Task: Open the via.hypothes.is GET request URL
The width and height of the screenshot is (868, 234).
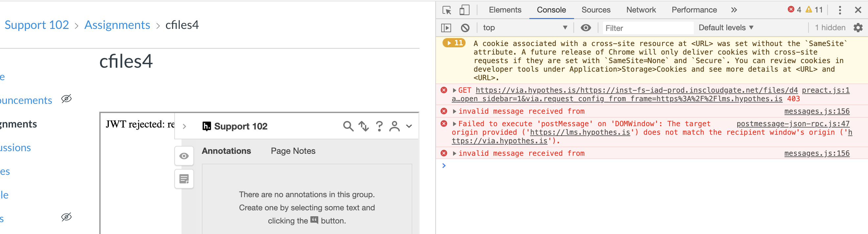Action: pos(637,90)
